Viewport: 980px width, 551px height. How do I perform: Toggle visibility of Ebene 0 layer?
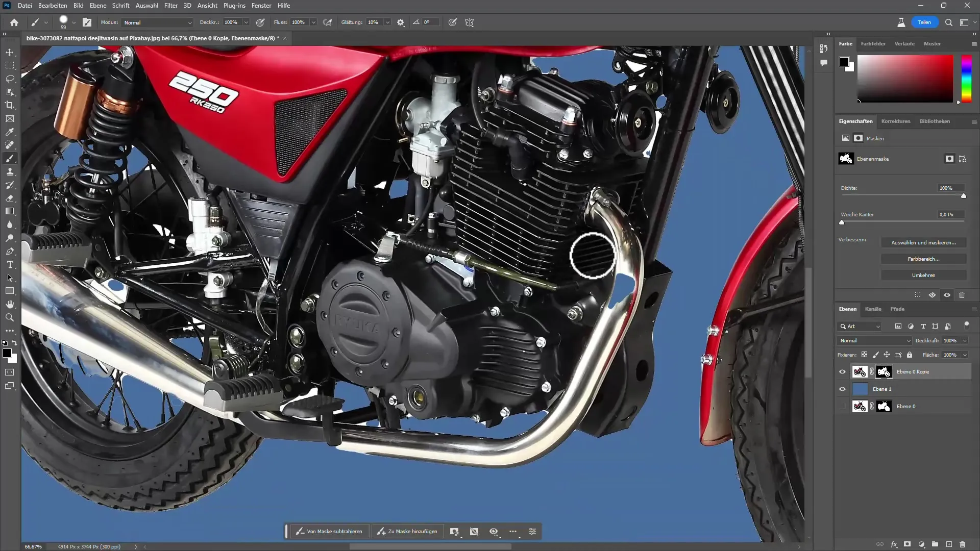click(843, 406)
